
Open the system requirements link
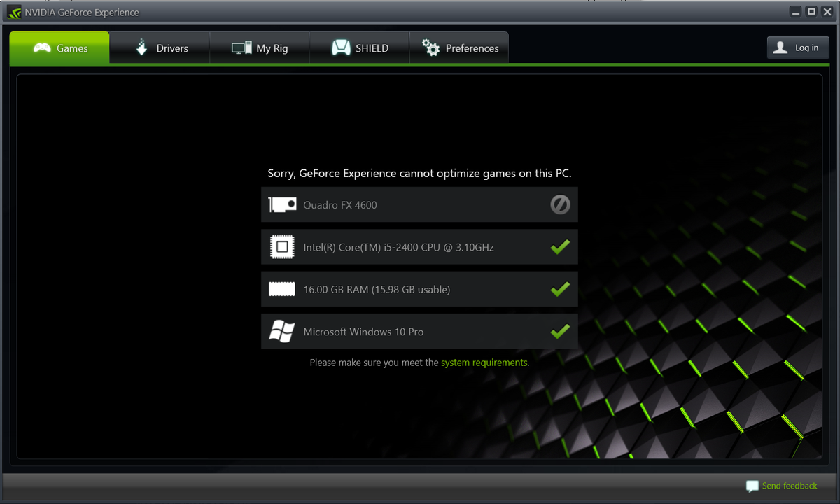point(484,363)
